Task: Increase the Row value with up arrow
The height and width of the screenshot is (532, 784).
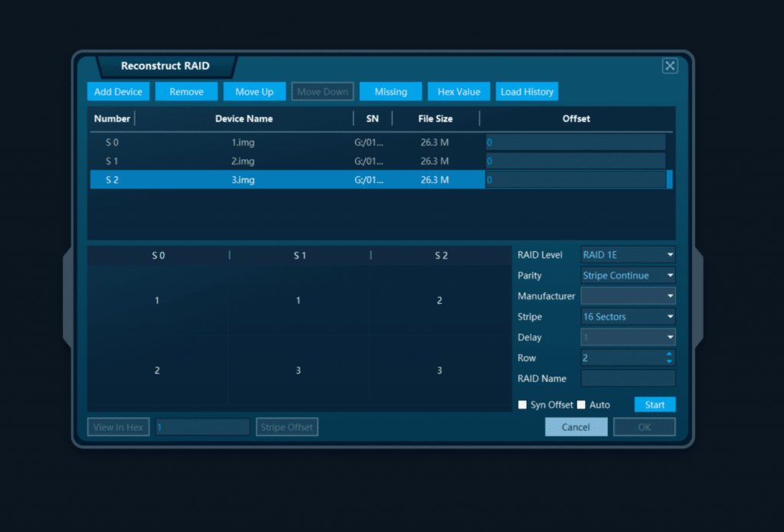Action: (669, 354)
